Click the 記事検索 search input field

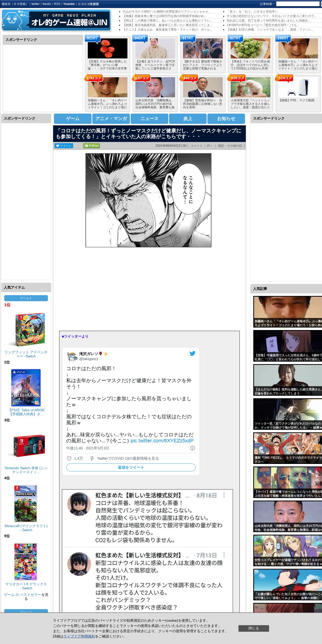[298, 4]
